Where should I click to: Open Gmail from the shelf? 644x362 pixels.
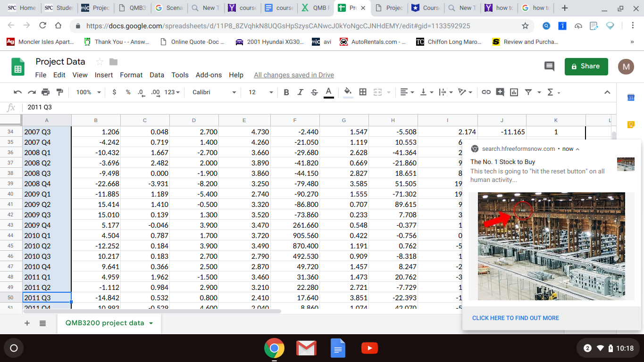(x=306, y=348)
